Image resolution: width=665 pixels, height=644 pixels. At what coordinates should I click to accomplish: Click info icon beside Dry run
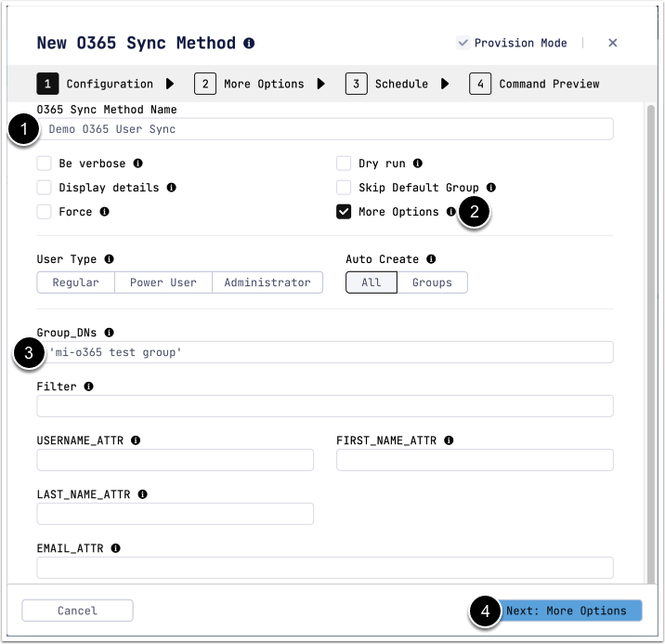click(x=418, y=164)
